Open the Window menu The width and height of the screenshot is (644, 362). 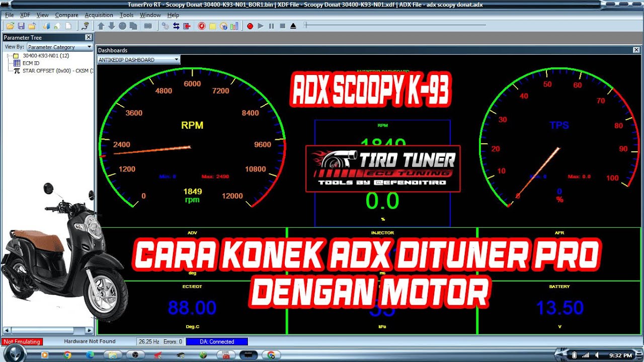(150, 15)
